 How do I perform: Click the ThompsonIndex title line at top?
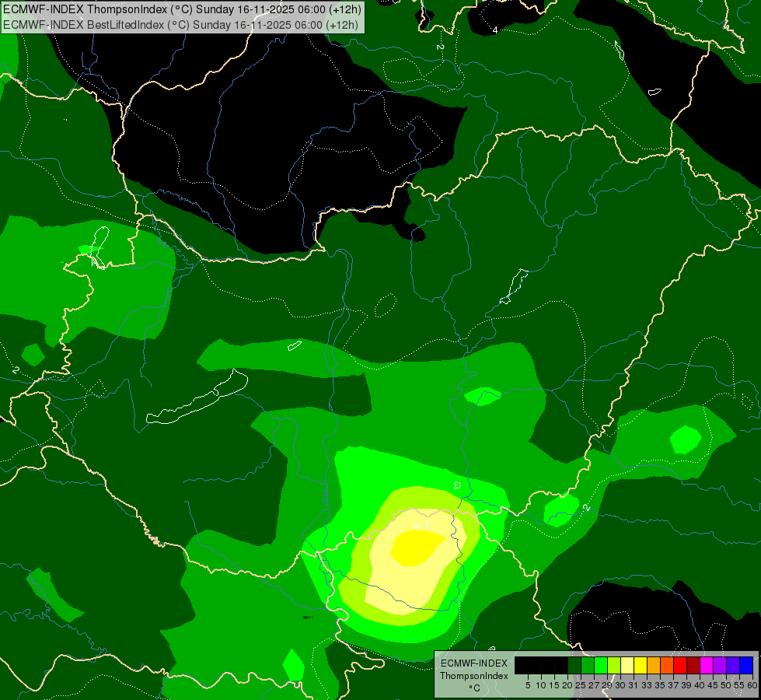click(182, 9)
